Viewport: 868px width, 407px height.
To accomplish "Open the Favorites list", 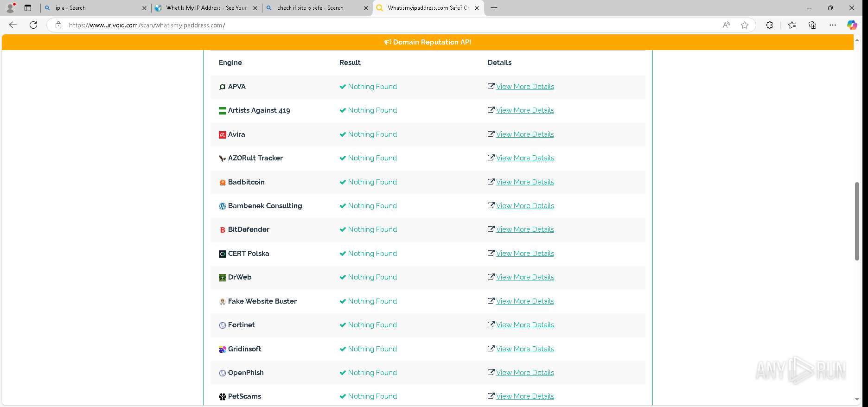I will (x=792, y=25).
